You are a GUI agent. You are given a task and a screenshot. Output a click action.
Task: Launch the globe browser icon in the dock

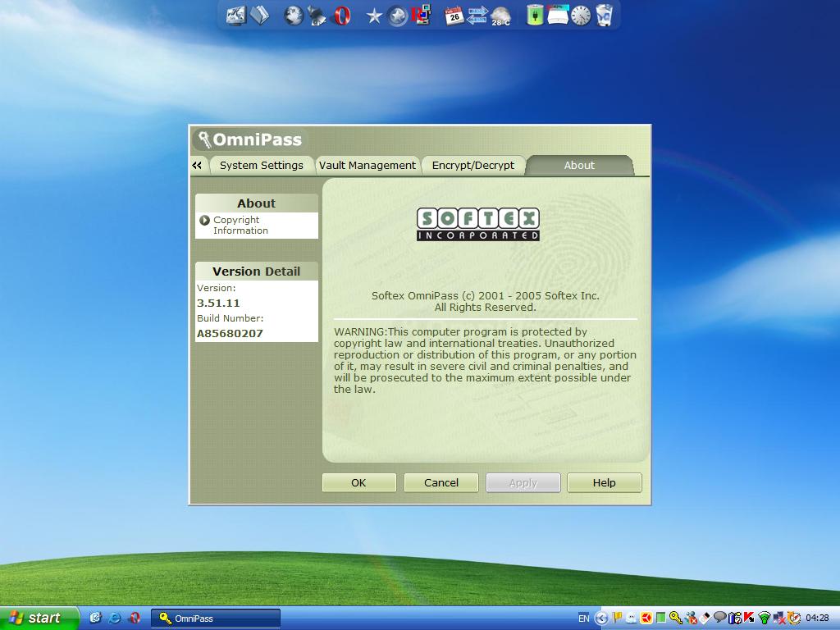tap(294, 16)
